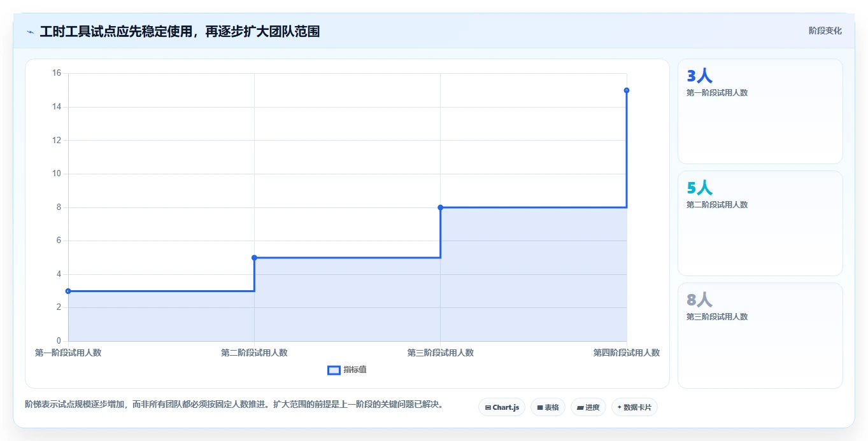Click the lightning icon beside the title
This screenshot has height=441, width=868.
coord(31,31)
